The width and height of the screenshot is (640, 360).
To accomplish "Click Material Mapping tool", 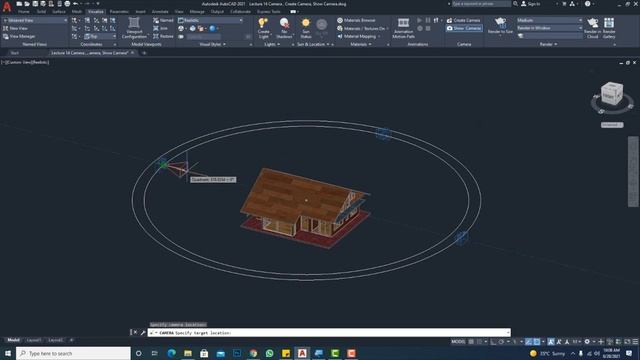I will click(x=356, y=36).
